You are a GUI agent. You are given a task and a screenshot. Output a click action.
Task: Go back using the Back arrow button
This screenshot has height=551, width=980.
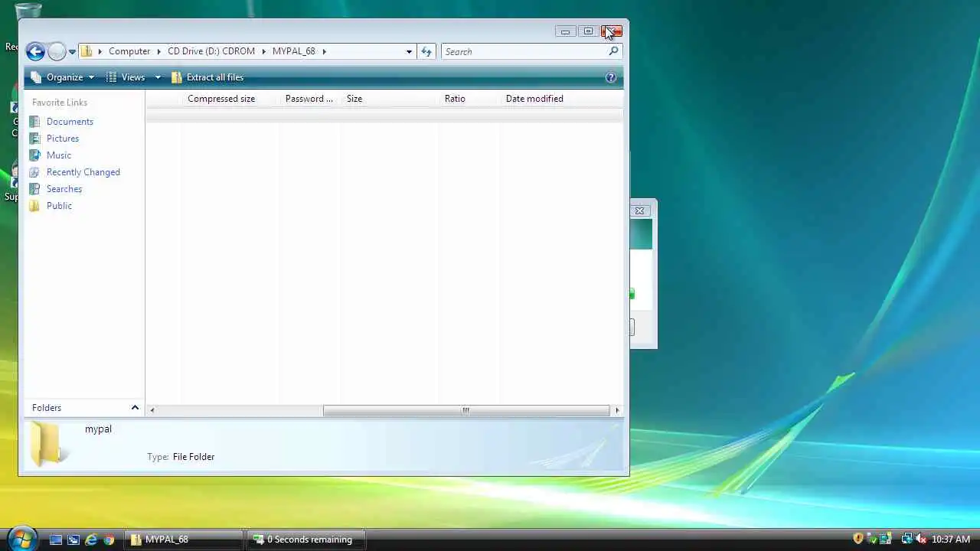click(35, 51)
